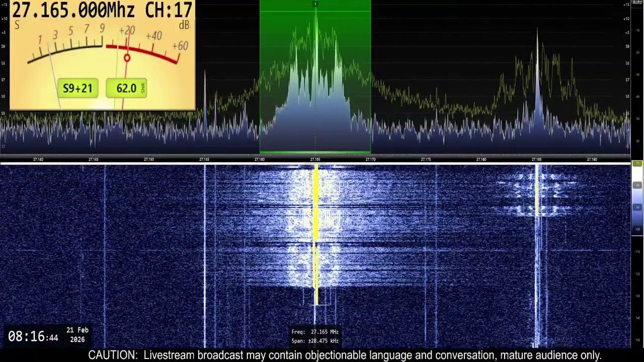Click the 27.175 frequency scale label
The width and height of the screenshot is (644, 362).
pyautogui.click(x=426, y=159)
